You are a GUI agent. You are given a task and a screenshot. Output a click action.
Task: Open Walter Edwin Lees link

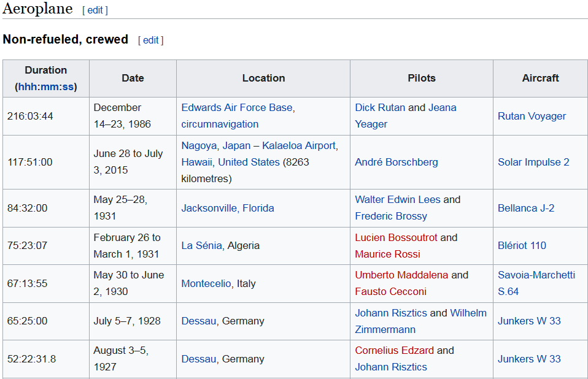click(398, 199)
